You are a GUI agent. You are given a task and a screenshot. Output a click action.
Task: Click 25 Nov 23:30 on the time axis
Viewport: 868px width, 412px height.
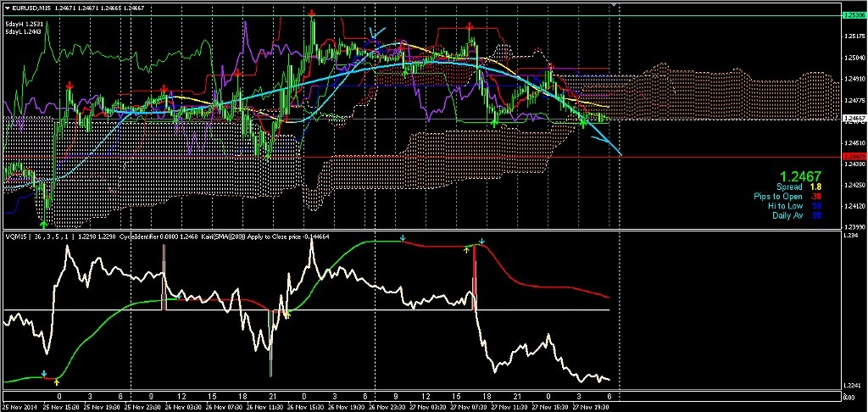(143, 405)
